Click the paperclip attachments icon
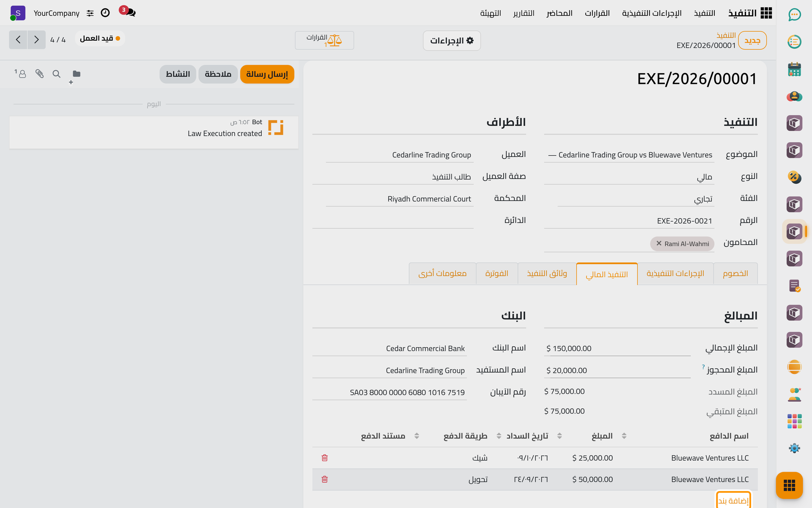The width and height of the screenshot is (812, 508). (x=39, y=74)
